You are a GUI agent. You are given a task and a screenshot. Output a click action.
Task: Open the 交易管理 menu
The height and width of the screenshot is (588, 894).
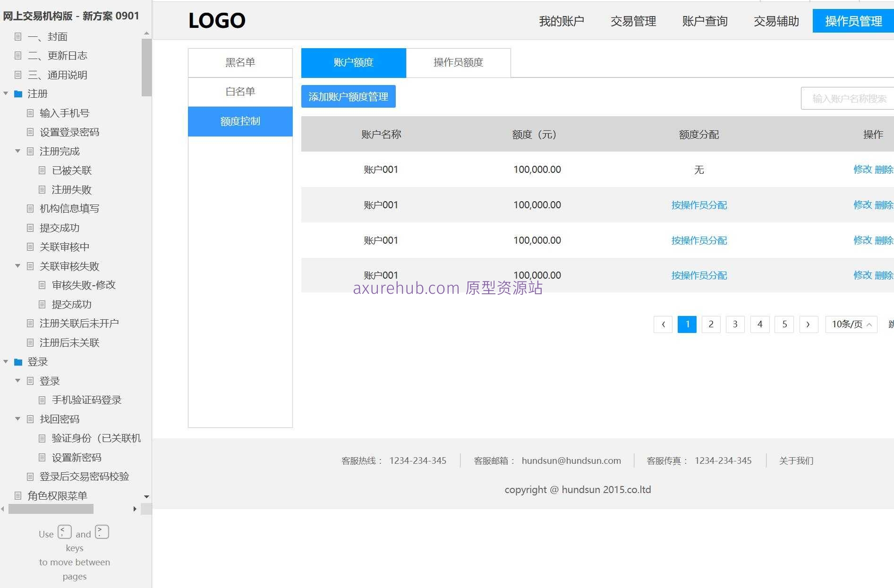[x=633, y=21]
